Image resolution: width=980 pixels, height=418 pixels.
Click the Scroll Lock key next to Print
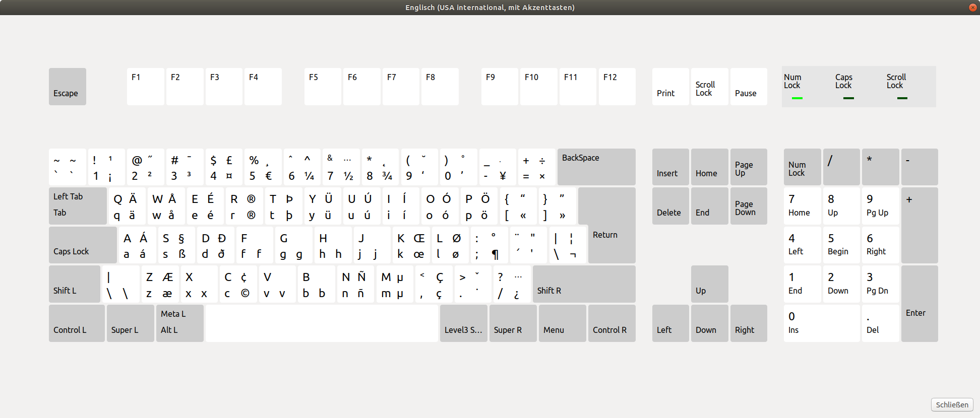tap(710, 87)
